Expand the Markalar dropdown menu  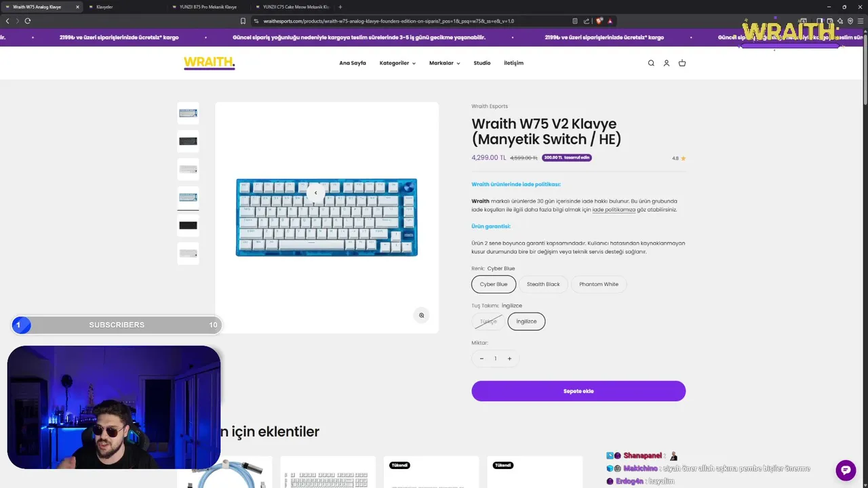pyautogui.click(x=444, y=63)
